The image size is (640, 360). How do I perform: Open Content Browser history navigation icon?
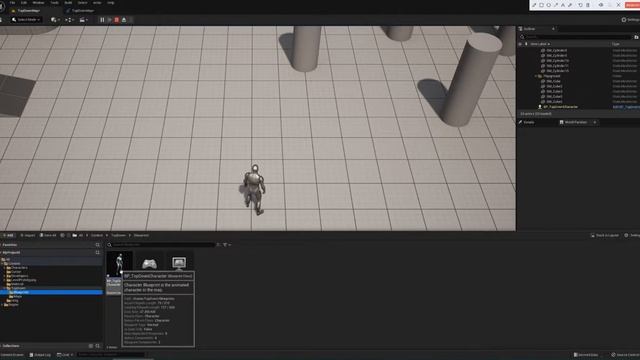[62, 236]
